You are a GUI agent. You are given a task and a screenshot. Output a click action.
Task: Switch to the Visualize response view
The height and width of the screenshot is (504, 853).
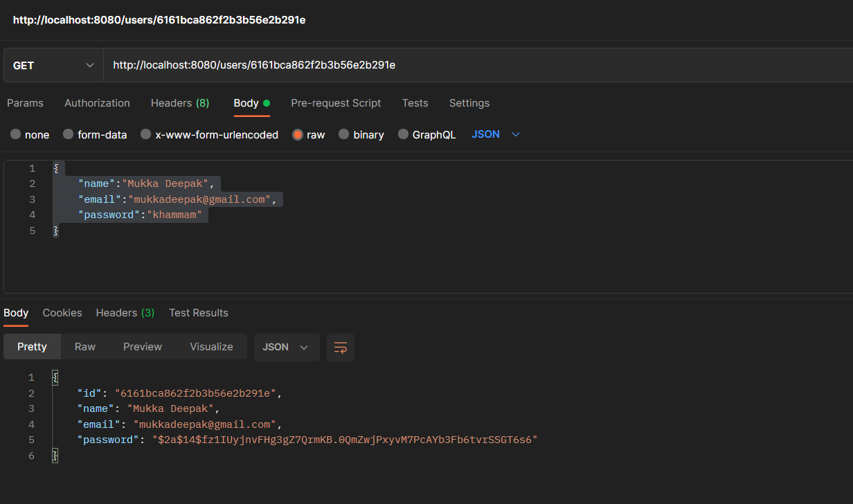[211, 346]
